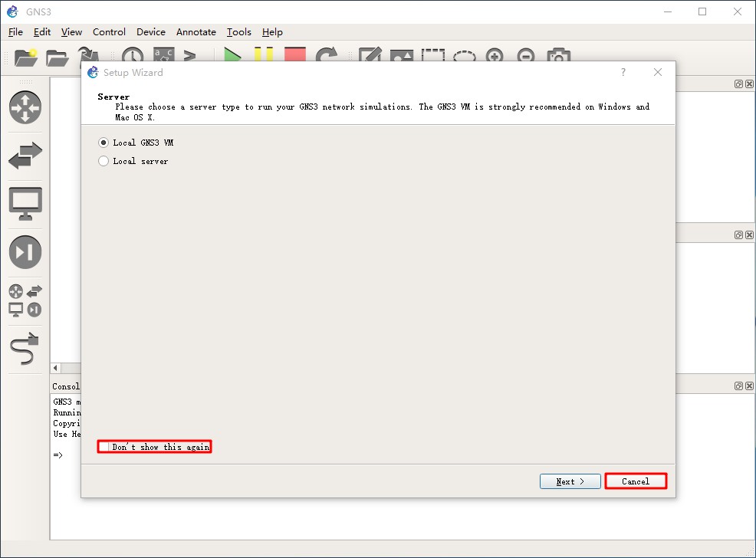Click the Setup Wizard help question mark
This screenshot has width=756, height=558.
tap(623, 72)
